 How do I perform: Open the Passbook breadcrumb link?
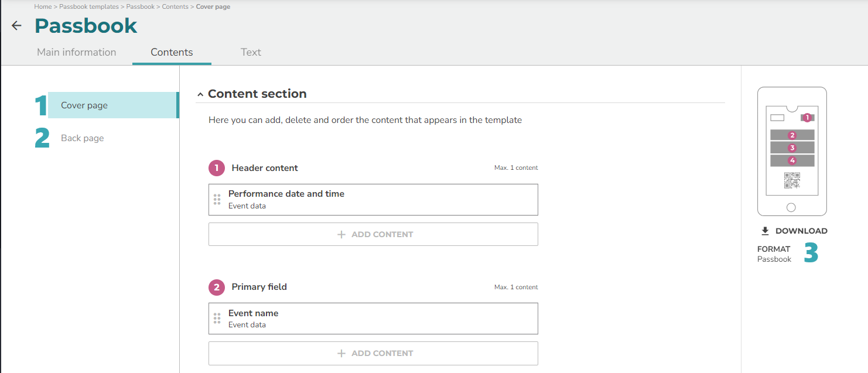click(x=141, y=7)
